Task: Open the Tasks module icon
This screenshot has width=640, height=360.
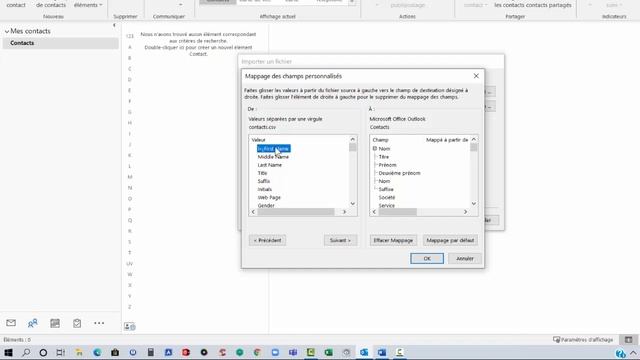Action: [77, 323]
